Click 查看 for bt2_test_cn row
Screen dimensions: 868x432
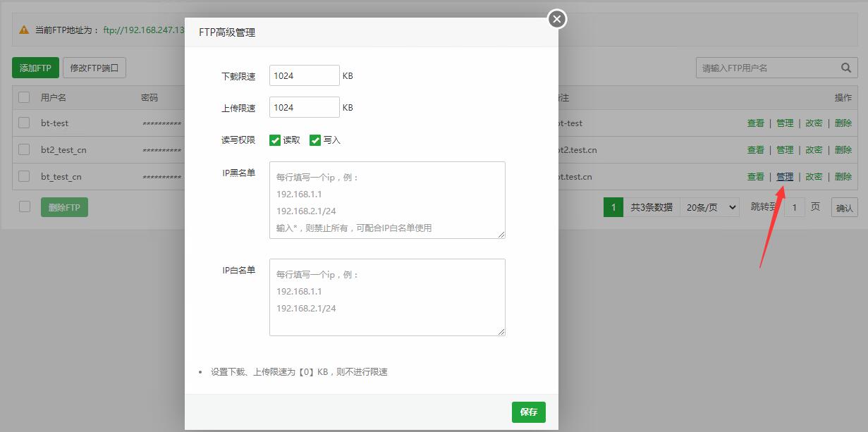(x=756, y=150)
